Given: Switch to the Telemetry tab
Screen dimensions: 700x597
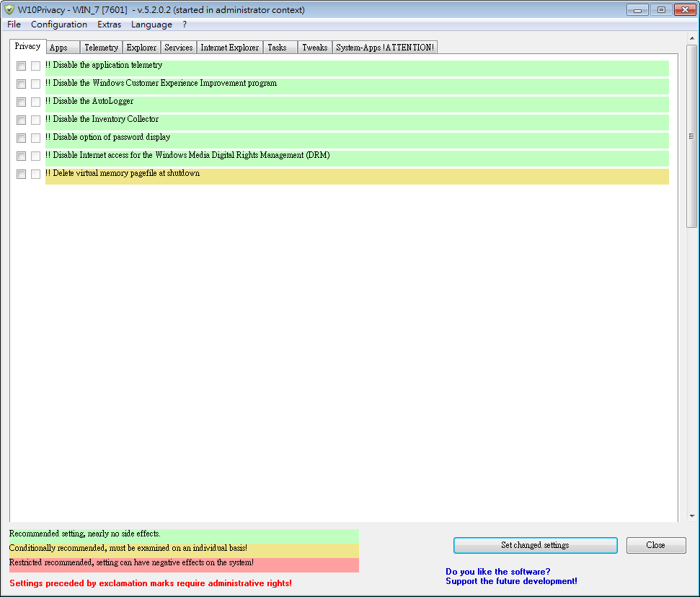Looking at the screenshot, I should pos(101,47).
